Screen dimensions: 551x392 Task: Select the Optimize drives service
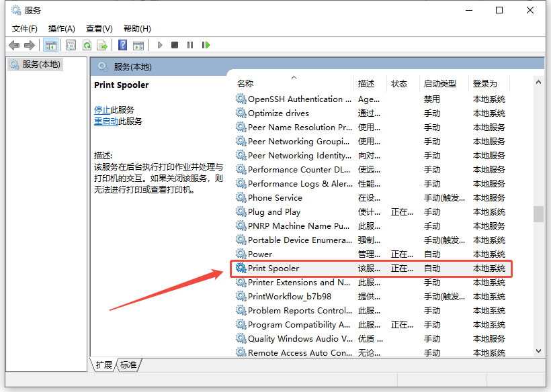pos(371,113)
